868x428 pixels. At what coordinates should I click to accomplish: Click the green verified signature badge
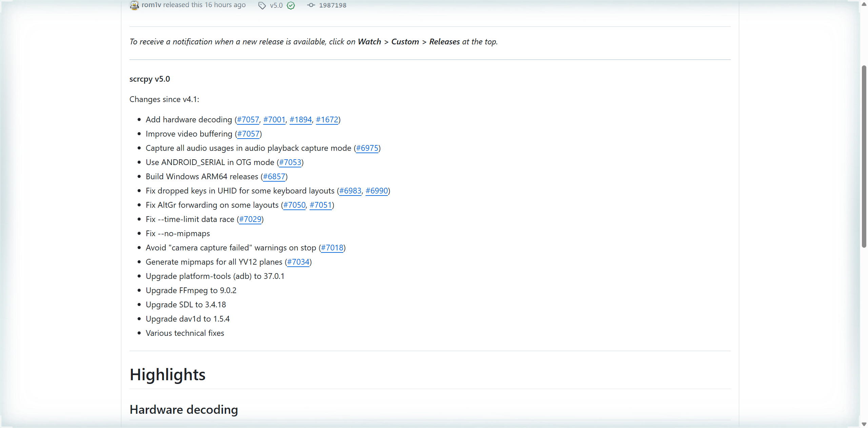pos(291,5)
